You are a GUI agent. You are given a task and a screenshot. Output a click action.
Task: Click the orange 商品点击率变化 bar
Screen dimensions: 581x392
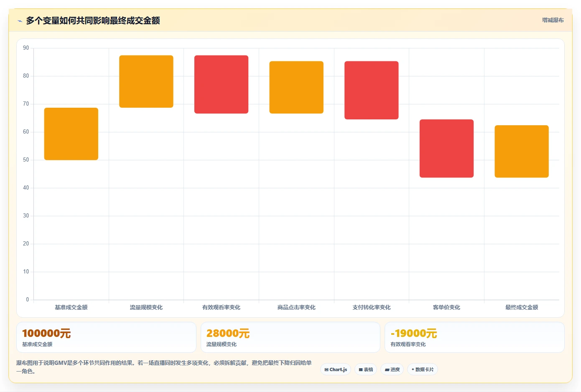[x=296, y=87]
